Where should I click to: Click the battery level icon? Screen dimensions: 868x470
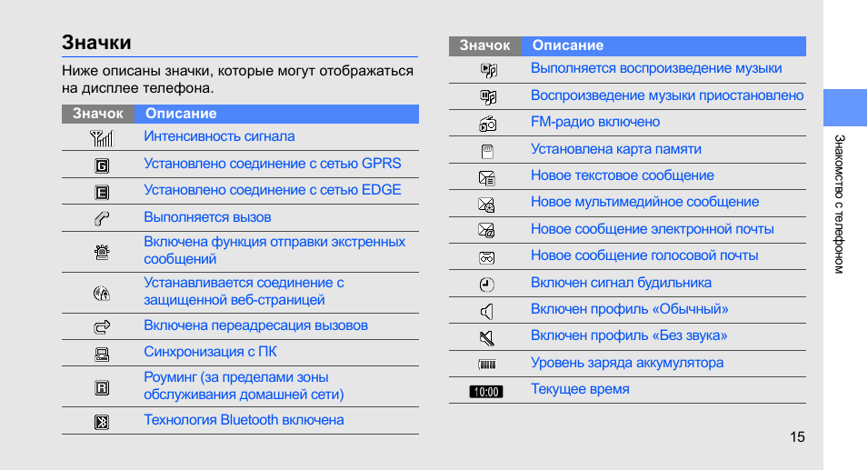[x=487, y=365]
